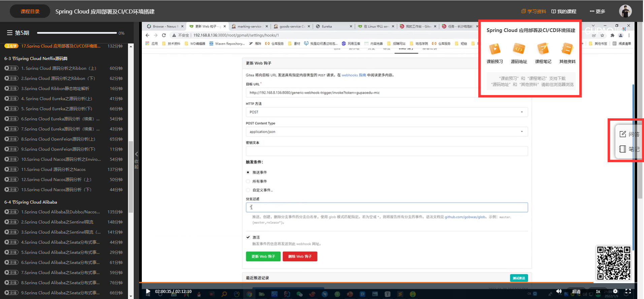Open the webhooks 指南 link
This screenshot has height=299, width=644.
(x=354, y=75)
